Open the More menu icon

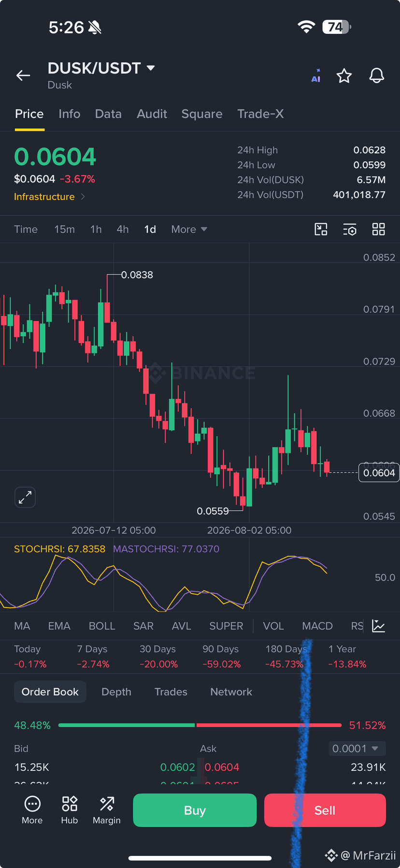pyautogui.click(x=32, y=810)
